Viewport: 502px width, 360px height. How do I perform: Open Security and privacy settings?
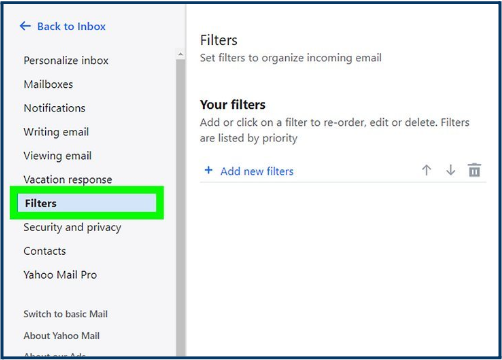tap(72, 227)
